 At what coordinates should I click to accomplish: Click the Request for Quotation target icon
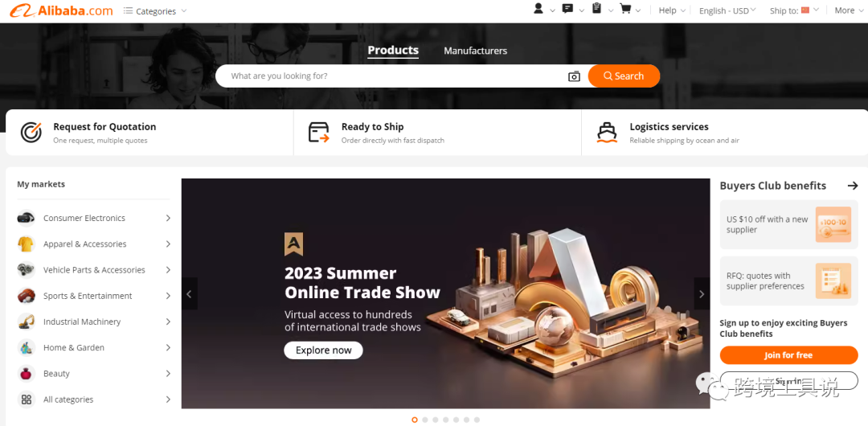coord(31,133)
